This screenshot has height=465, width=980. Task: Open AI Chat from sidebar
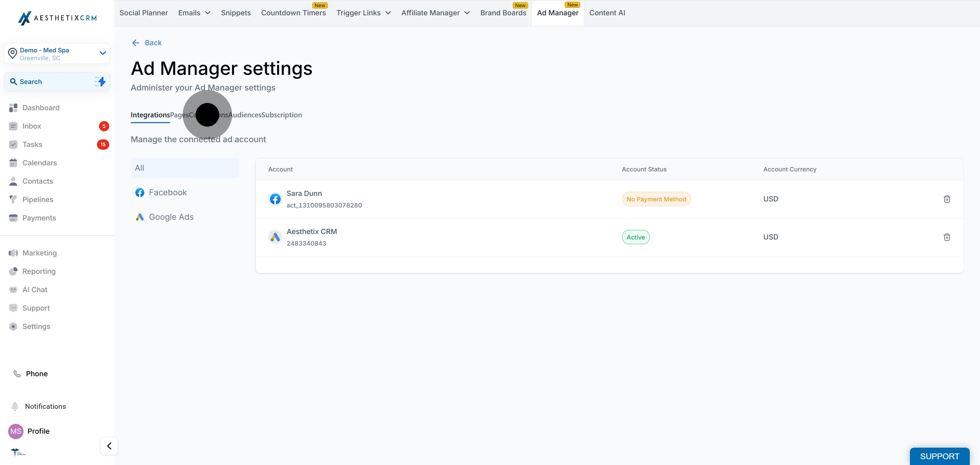(35, 290)
